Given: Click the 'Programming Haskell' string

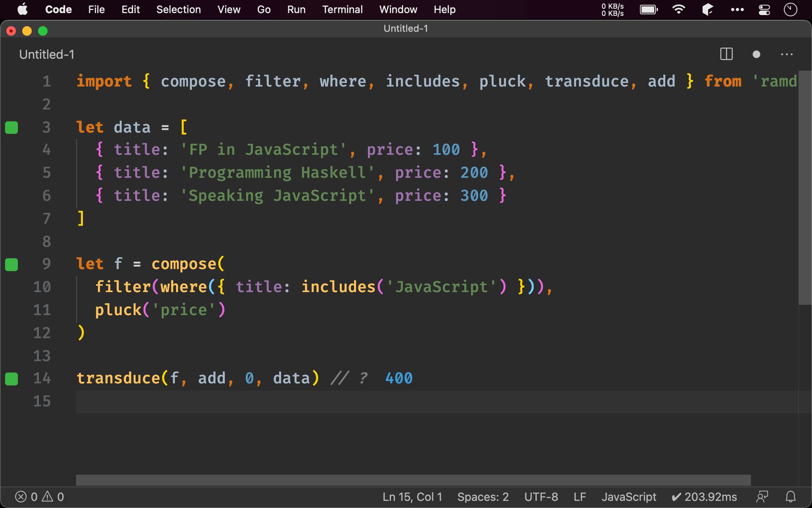Looking at the screenshot, I should pyautogui.click(x=278, y=173).
